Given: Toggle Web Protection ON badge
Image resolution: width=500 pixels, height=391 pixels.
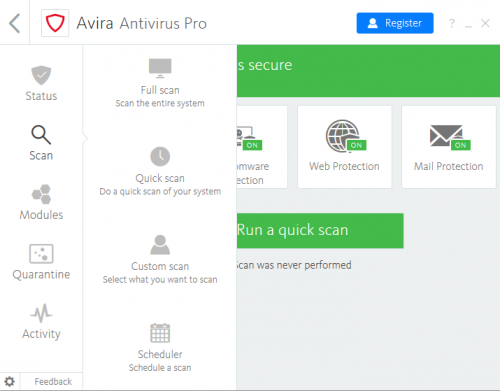Looking at the screenshot, I should (x=356, y=145).
